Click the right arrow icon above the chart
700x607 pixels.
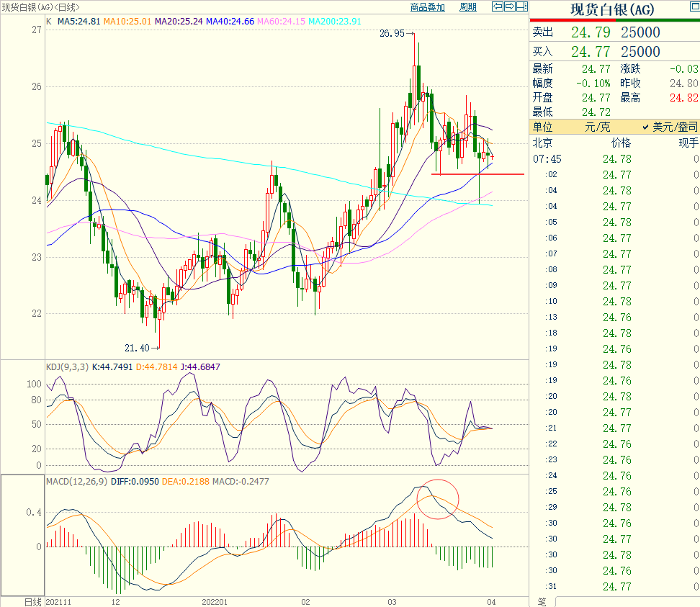click(510, 7)
